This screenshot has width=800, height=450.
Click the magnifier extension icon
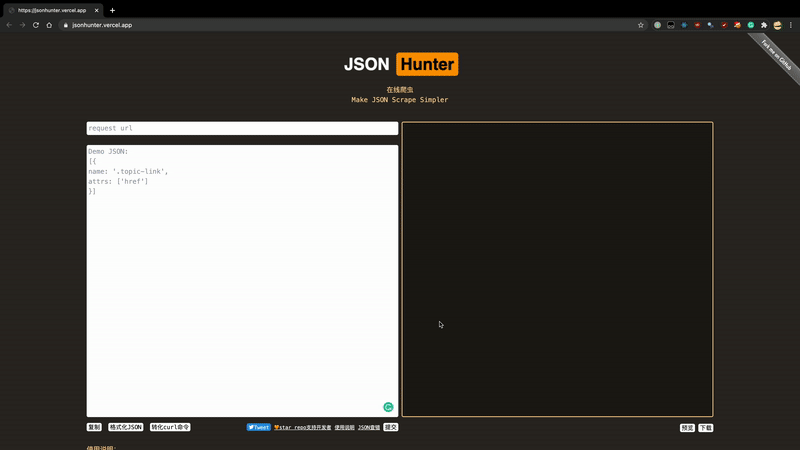click(710, 25)
